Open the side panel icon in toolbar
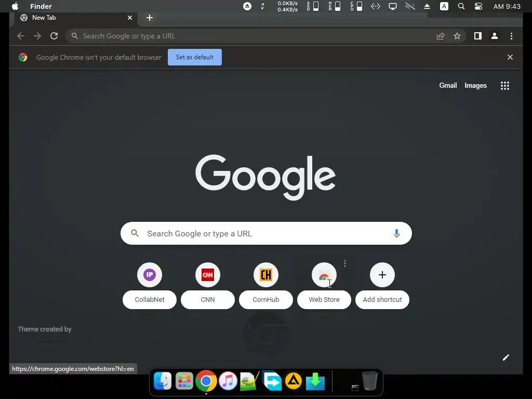The image size is (532, 399). click(x=478, y=36)
